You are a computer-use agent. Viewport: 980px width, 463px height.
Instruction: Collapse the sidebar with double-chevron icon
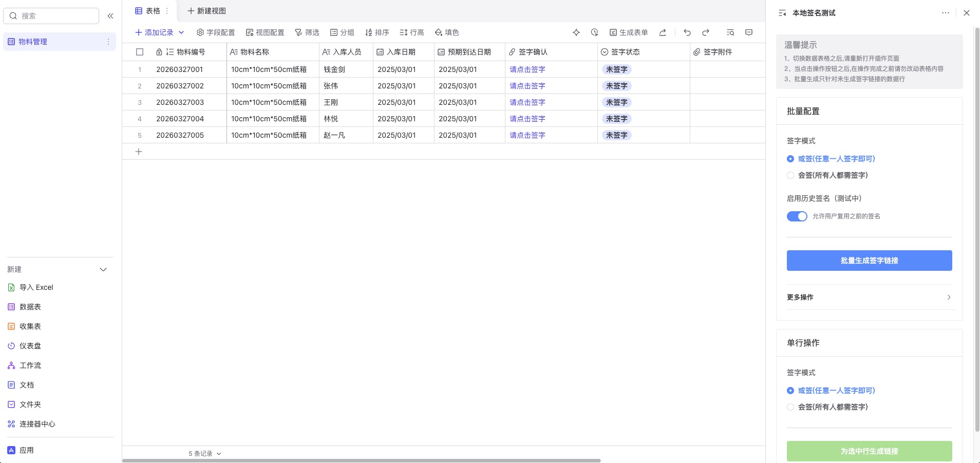[x=110, y=16]
